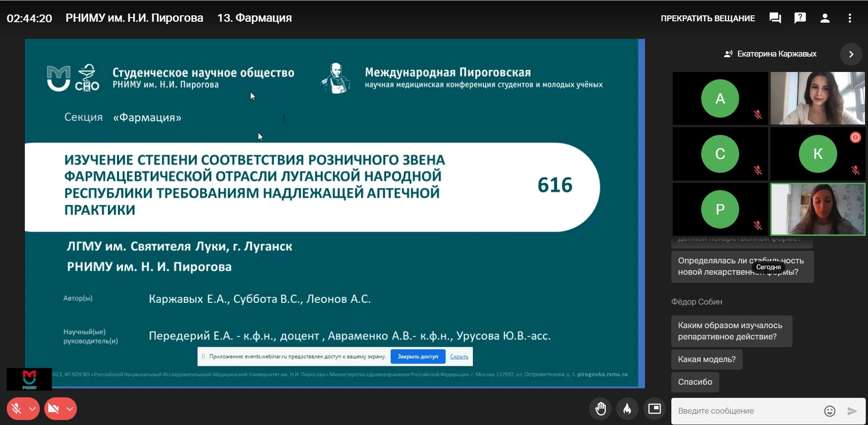Click the Екатерина Каржавых speaker label

[777, 54]
